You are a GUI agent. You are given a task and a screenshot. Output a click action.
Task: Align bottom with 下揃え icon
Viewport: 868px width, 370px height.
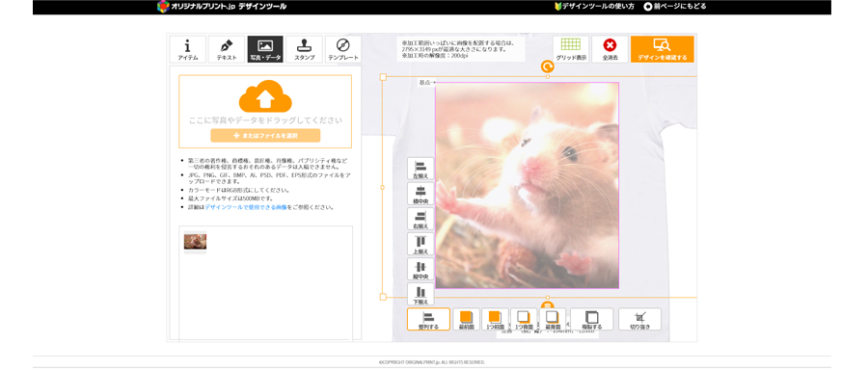(x=420, y=294)
